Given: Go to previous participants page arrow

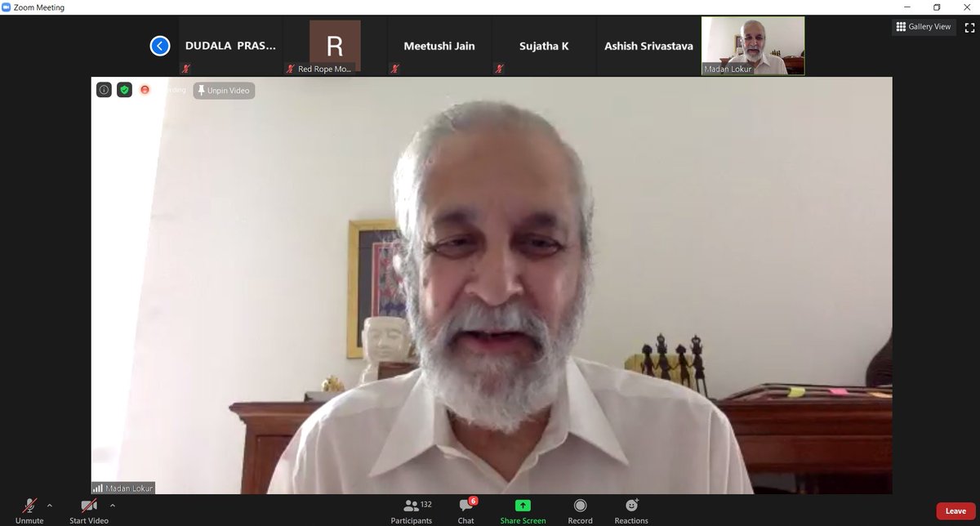Looking at the screenshot, I should pos(159,46).
